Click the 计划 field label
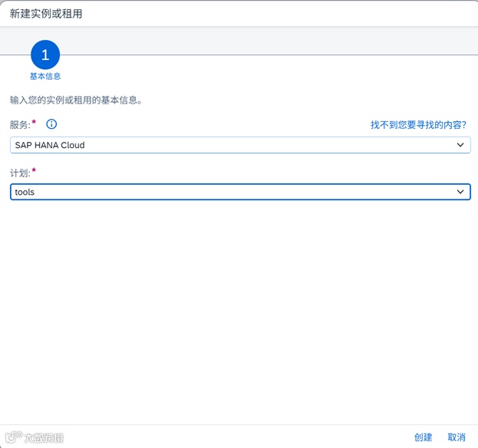 tap(20, 173)
